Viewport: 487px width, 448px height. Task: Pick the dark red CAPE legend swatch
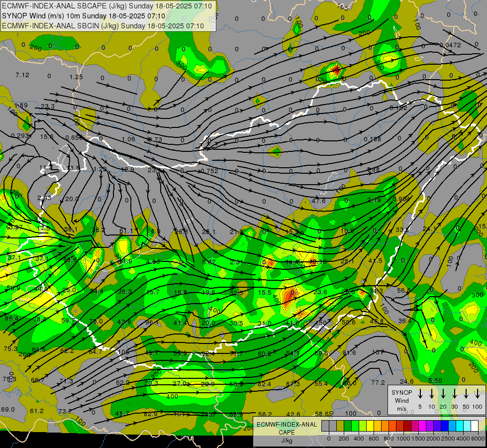tap(407, 426)
